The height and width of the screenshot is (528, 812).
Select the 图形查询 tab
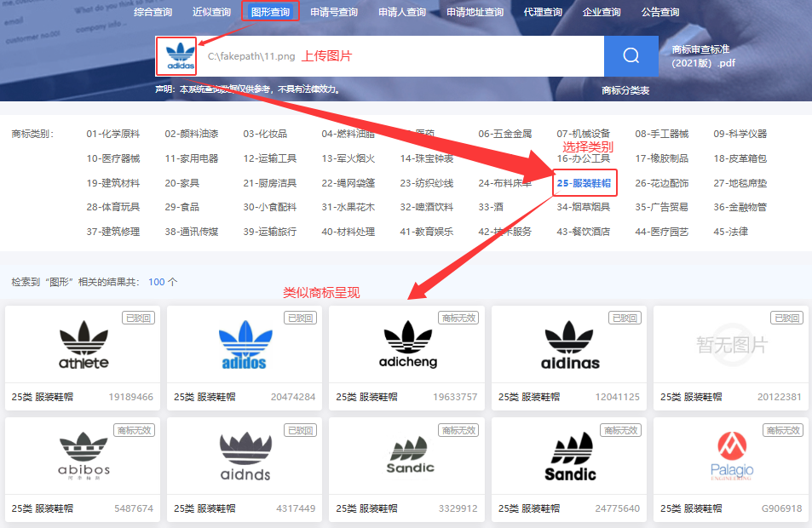(x=270, y=12)
